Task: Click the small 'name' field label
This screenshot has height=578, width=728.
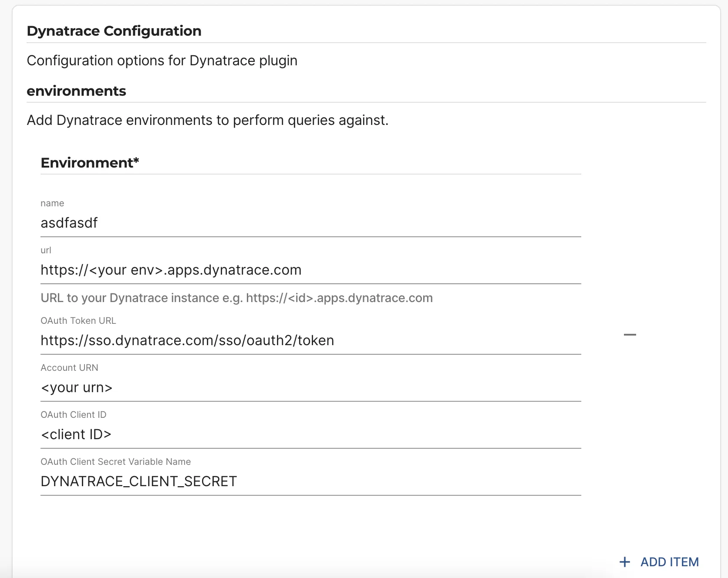Action: click(x=52, y=203)
